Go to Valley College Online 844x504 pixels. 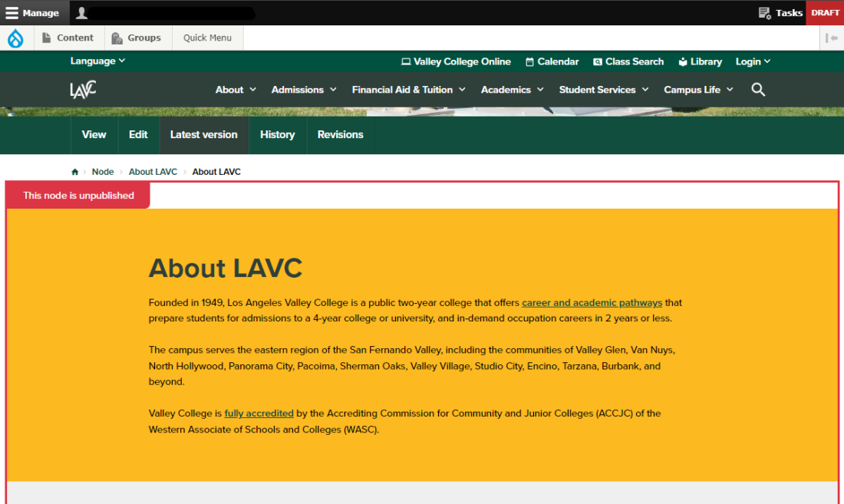[456, 61]
